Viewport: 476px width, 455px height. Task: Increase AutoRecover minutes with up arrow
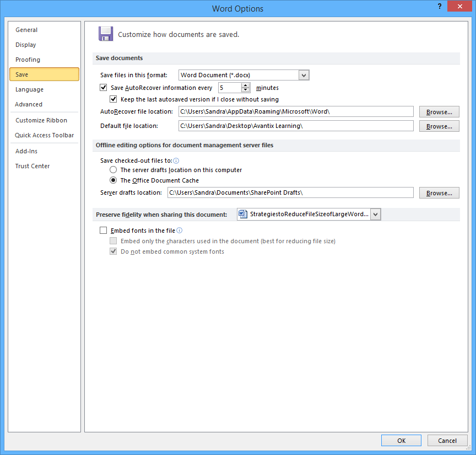(x=246, y=85)
